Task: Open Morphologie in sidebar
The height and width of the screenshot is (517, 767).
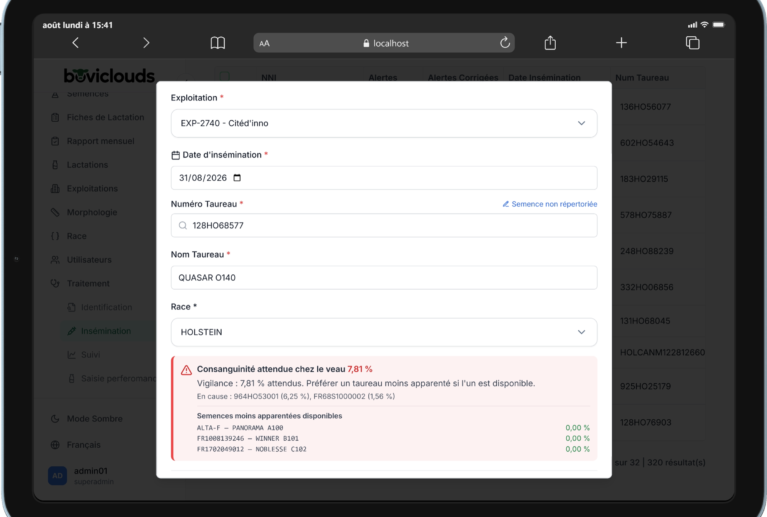Action: click(x=84, y=212)
